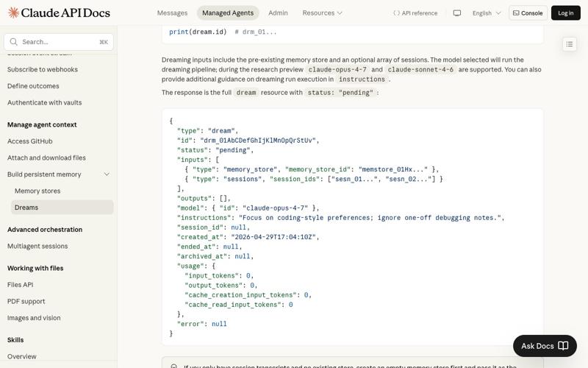Open the table of contents list icon
Screen dimensions: 588x368
(x=569, y=44)
